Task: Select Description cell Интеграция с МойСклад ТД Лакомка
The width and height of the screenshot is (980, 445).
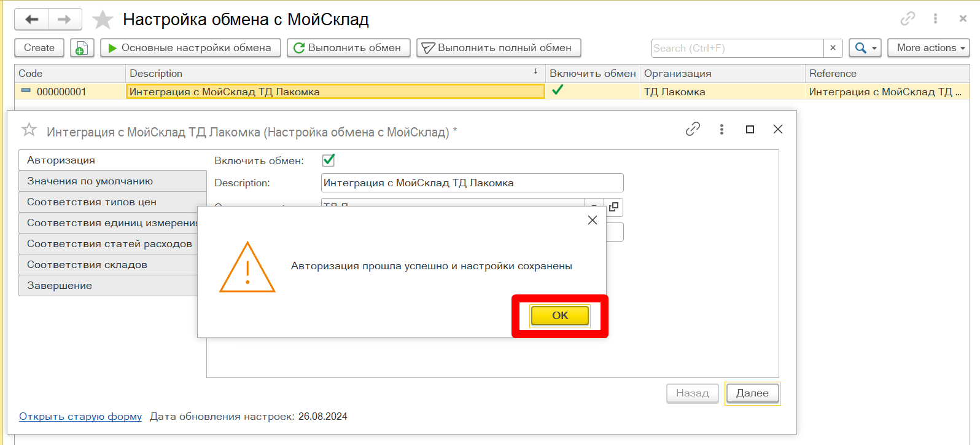Action: (x=335, y=92)
